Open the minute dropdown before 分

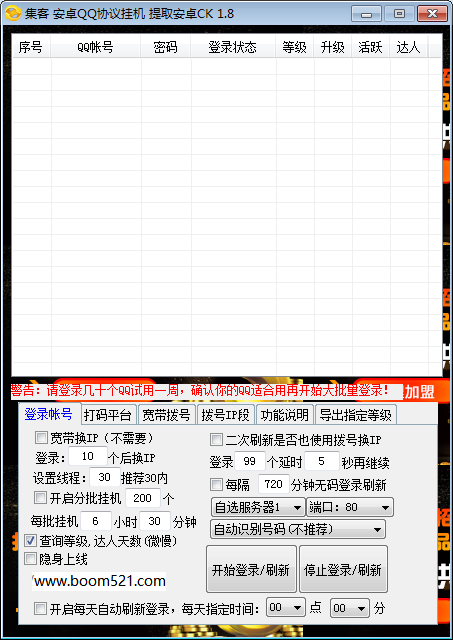coord(349,608)
